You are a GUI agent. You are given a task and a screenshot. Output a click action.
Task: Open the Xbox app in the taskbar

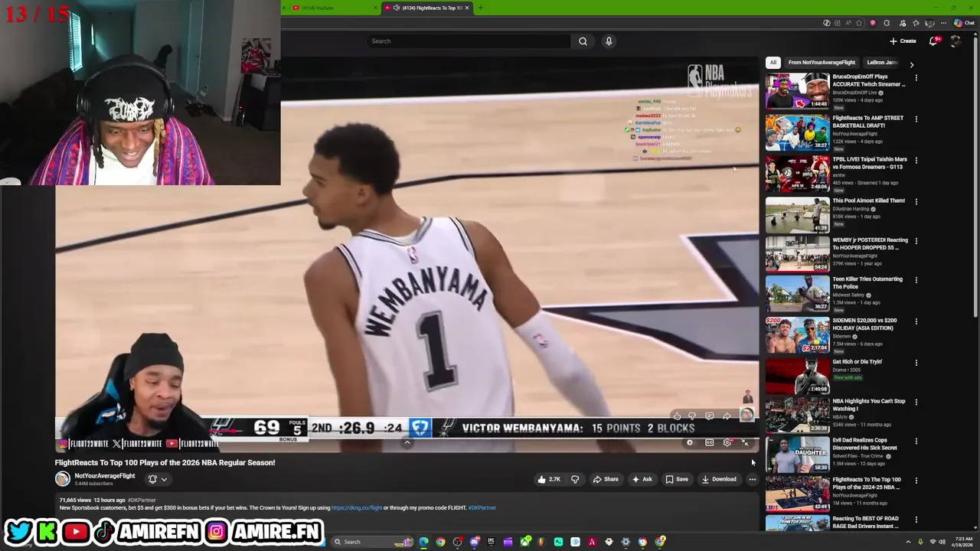coord(525,542)
